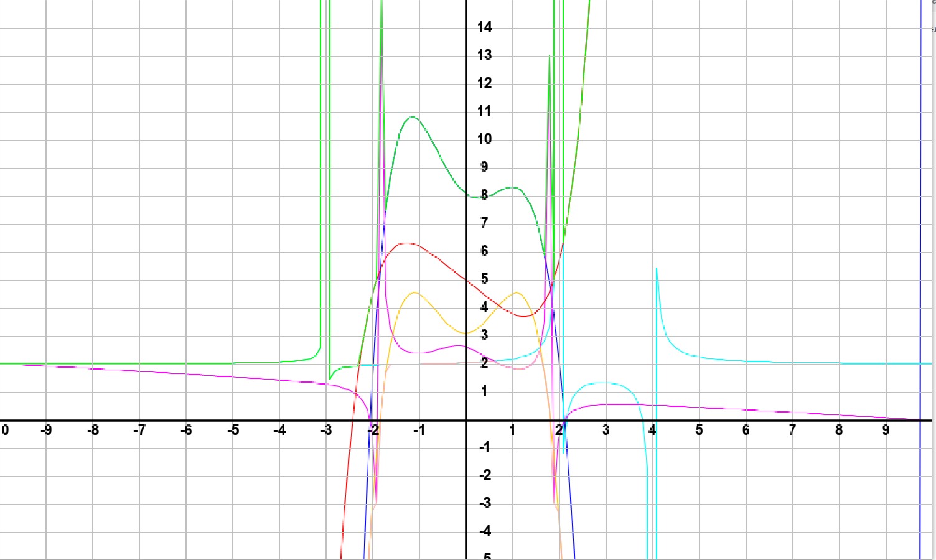Click the x-axis label 8

tap(840, 430)
